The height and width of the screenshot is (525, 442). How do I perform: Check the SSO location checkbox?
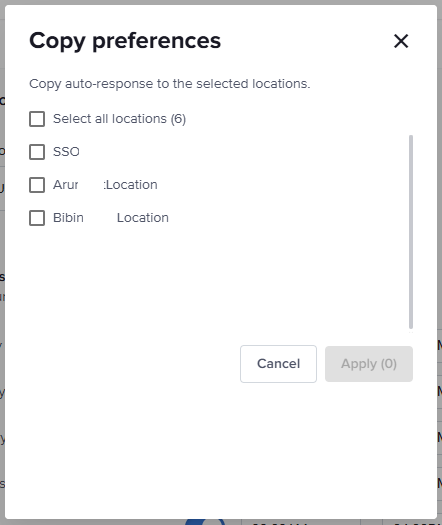click(x=37, y=152)
